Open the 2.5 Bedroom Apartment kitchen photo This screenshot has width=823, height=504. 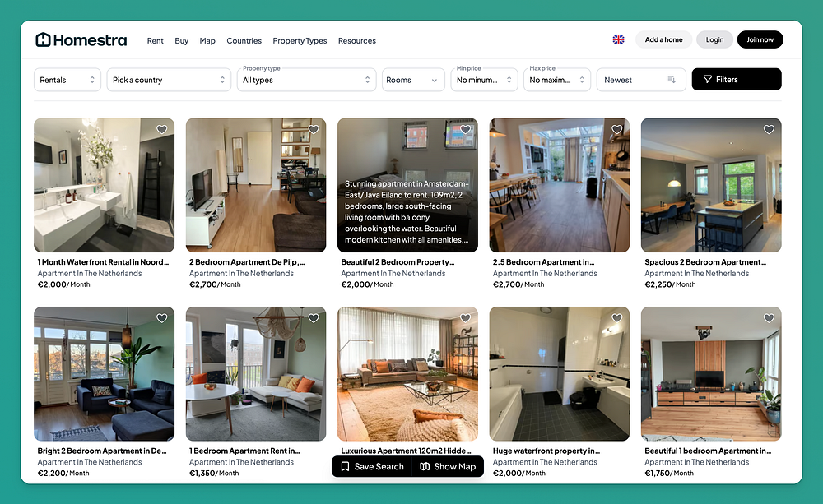tap(559, 185)
